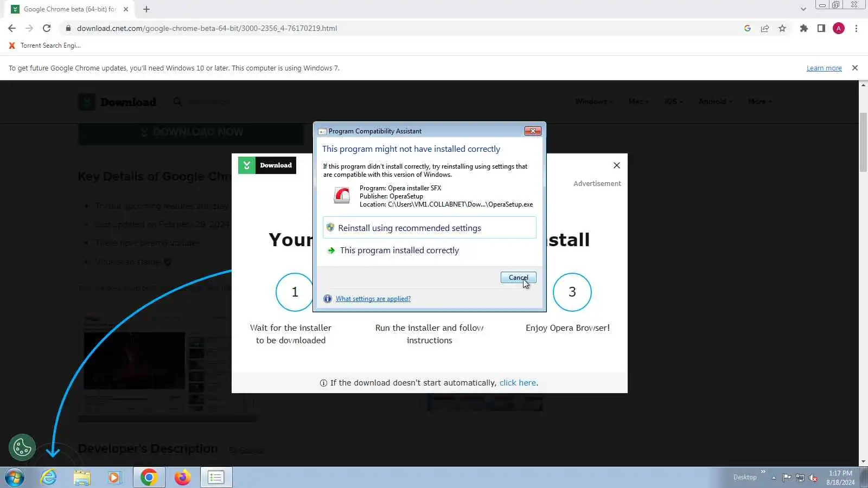The width and height of the screenshot is (868, 488).
Task: Dismiss the Windows 7 update infobar
Action: (x=855, y=68)
